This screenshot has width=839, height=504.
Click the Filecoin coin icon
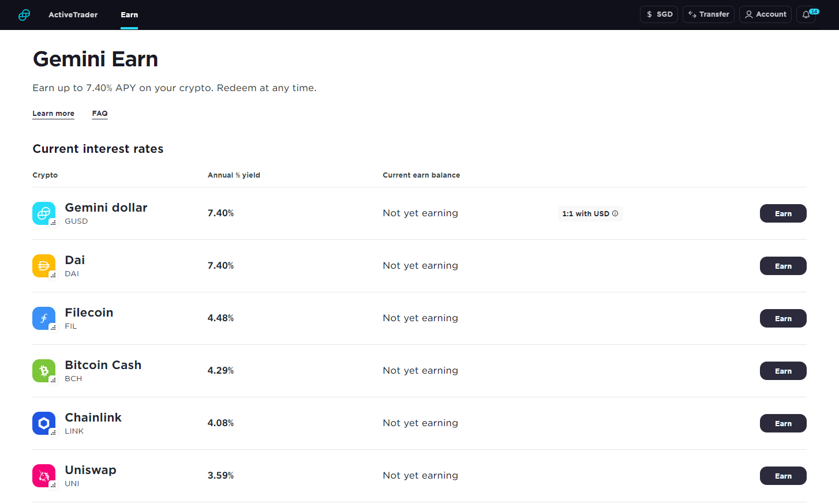(x=44, y=318)
